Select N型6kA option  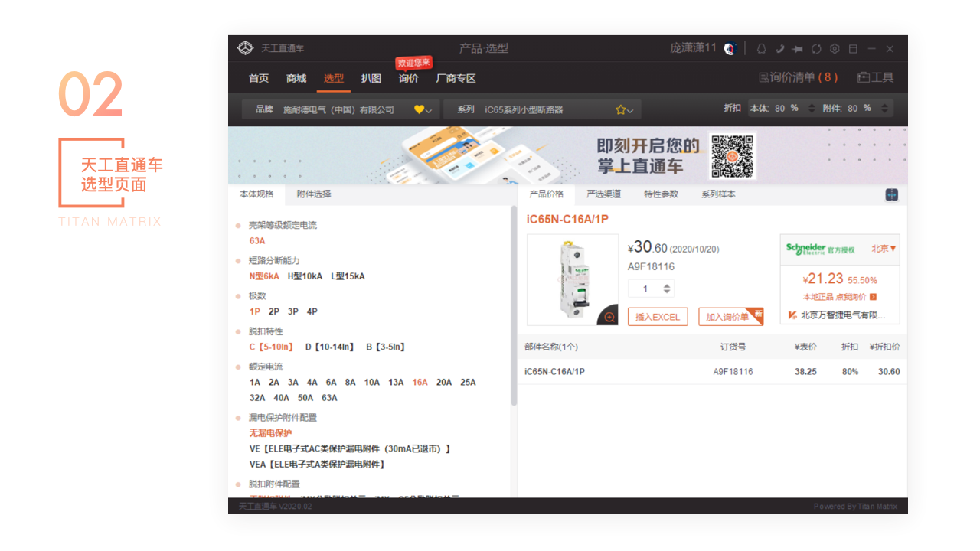coord(264,276)
